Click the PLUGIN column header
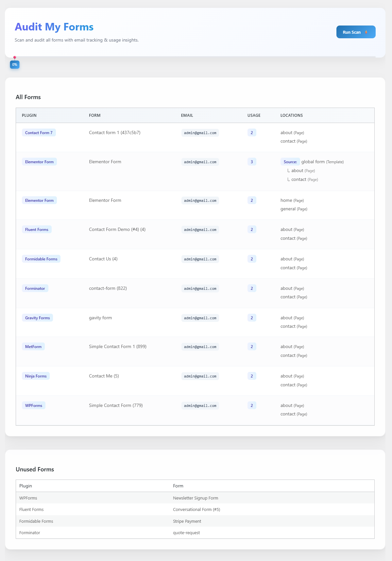 point(29,115)
